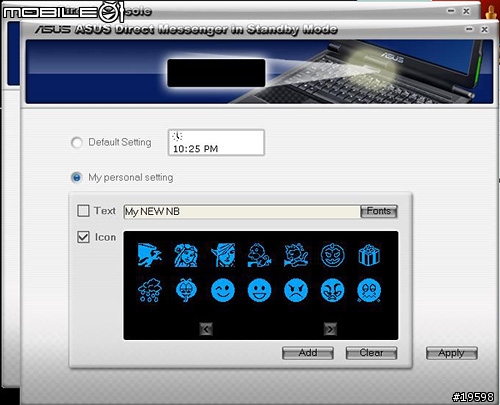The width and height of the screenshot is (500, 405).
Task: Select the parrot bird icon
Action: click(259, 255)
